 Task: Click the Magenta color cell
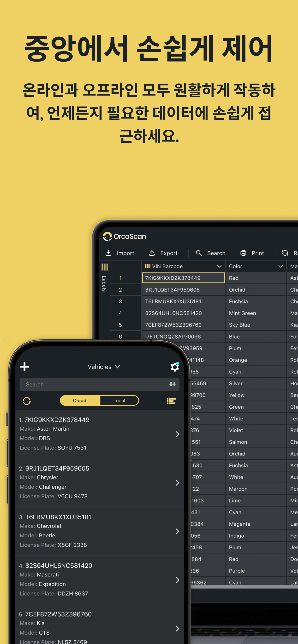256,524
